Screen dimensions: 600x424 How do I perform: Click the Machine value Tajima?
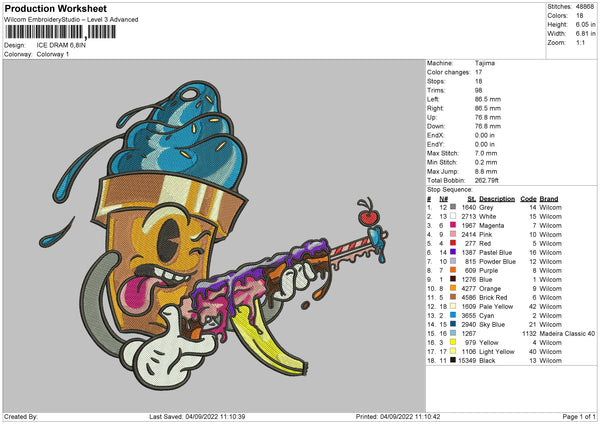point(485,63)
